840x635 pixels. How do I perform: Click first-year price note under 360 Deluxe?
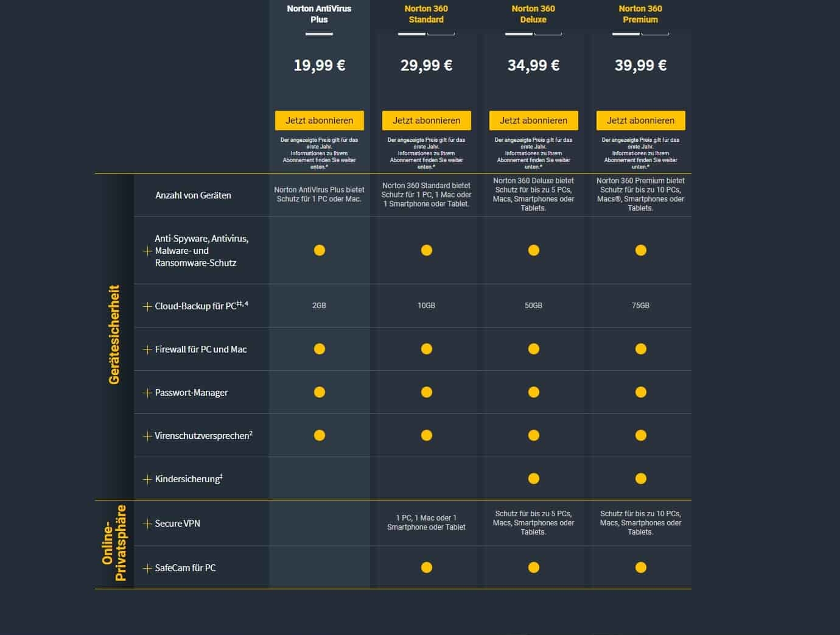click(x=533, y=153)
